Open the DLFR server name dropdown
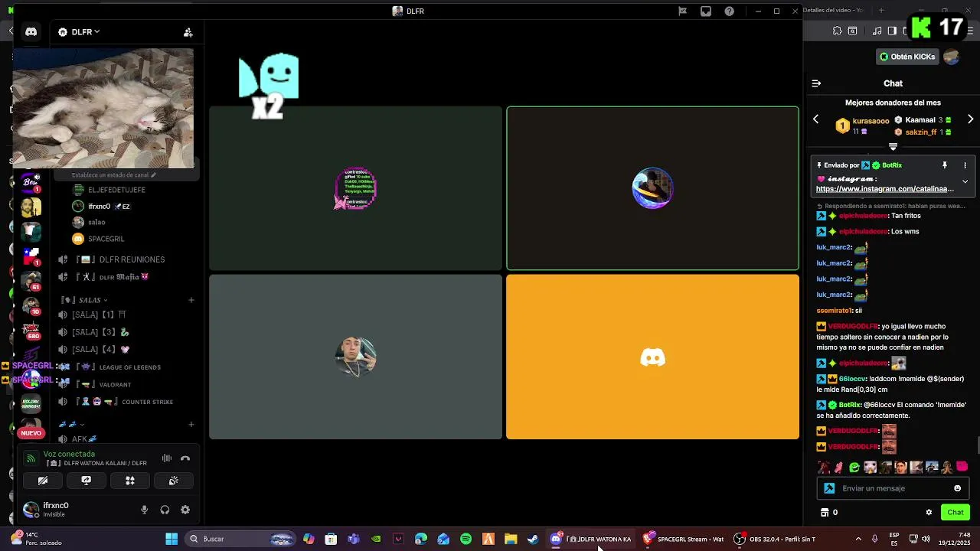980x551 pixels. 79,32
